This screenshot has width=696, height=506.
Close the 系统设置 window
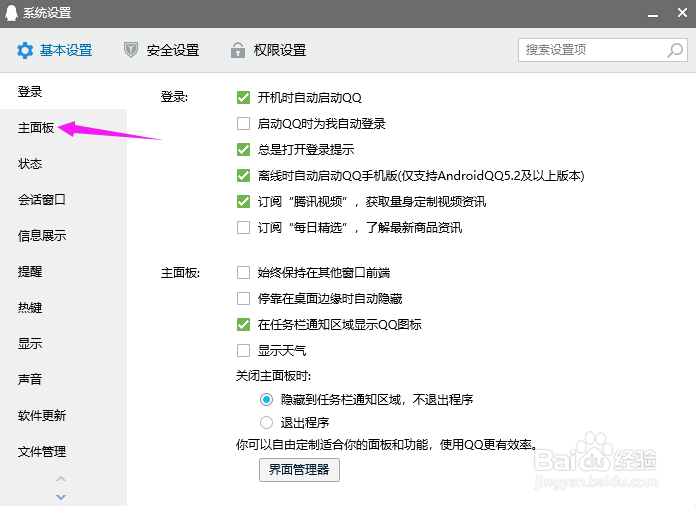[x=683, y=13]
